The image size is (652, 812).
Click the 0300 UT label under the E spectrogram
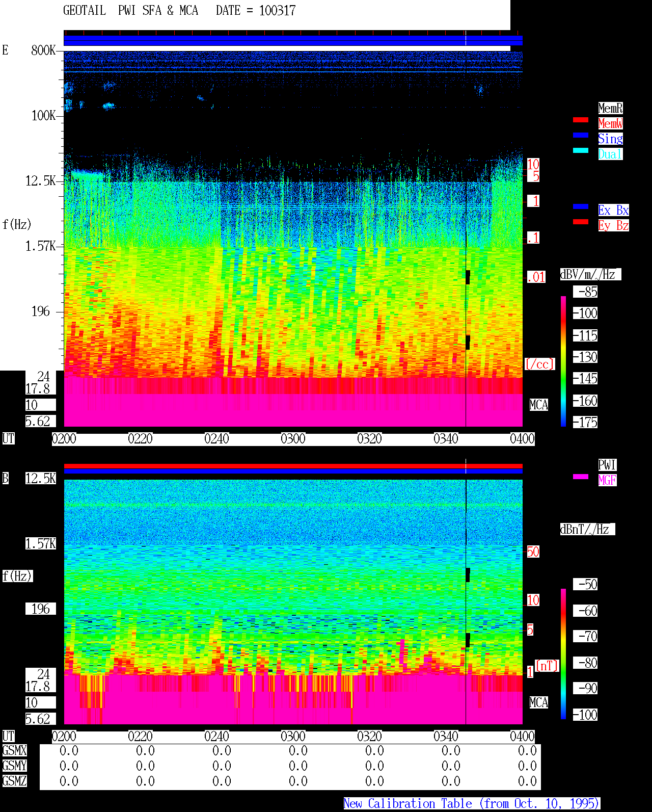pyautogui.click(x=293, y=439)
